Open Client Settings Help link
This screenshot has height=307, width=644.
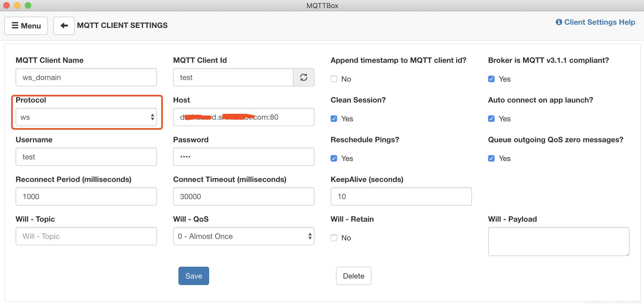click(x=595, y=22)
